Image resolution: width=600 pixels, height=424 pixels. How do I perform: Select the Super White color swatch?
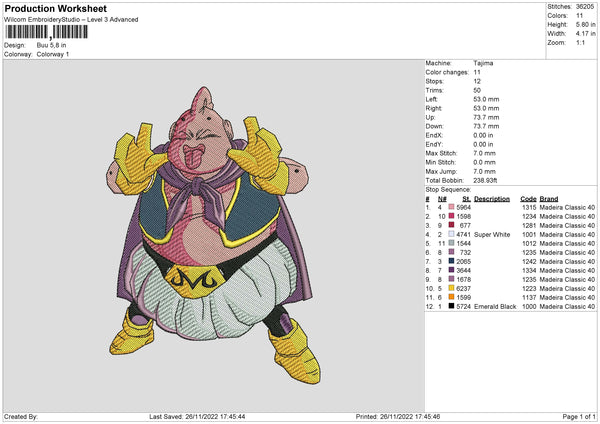tap(451, 233)
